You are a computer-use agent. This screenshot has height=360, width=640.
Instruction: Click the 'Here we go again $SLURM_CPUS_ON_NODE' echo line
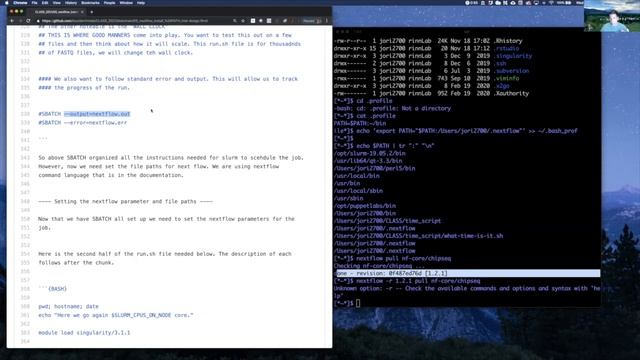pyautogui.click(x=116, y=315)
